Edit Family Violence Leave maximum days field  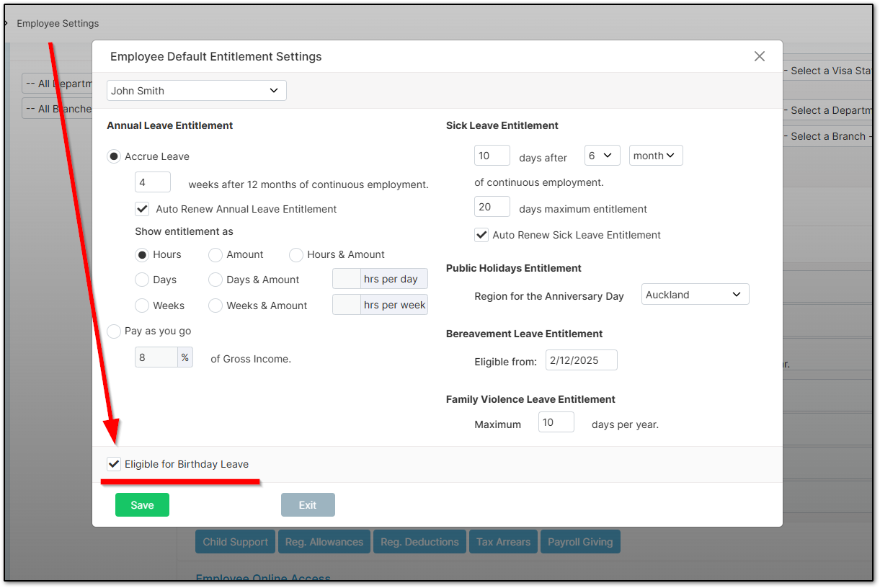click(556, 422)
